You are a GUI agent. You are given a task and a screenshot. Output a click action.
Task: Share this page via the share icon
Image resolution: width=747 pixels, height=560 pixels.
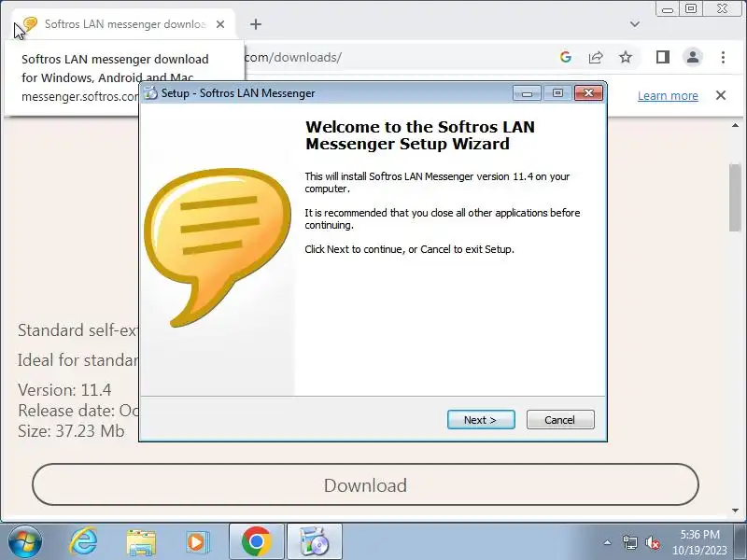pos(596,57)
